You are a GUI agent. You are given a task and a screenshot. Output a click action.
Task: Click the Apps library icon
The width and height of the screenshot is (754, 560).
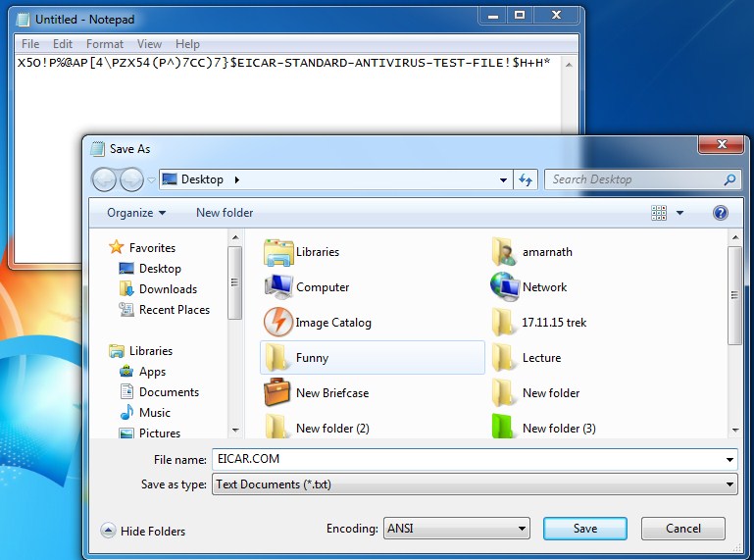pos(126,371)
